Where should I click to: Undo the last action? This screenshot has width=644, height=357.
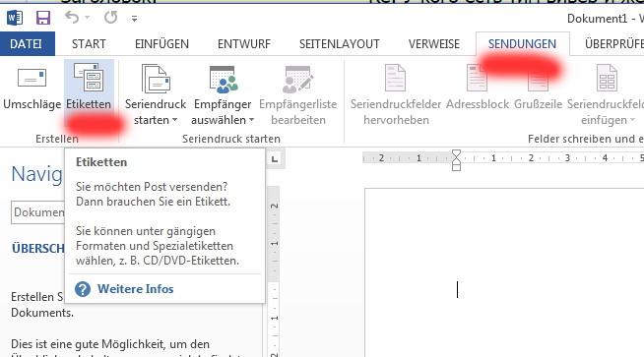pyautogui.click(x=72, y=18)
